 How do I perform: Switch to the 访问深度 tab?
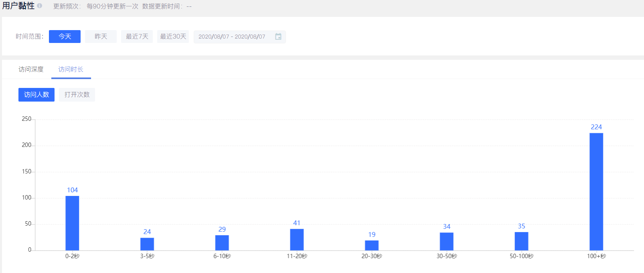pyautogui.click(x=31, y=69)
